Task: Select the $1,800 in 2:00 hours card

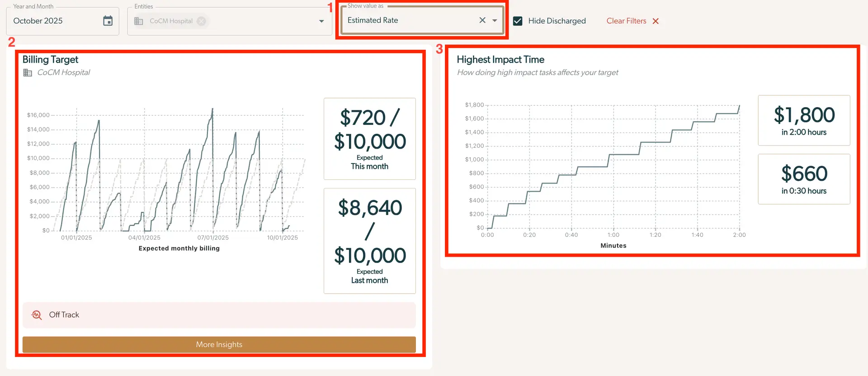Action: pos(804,120)
